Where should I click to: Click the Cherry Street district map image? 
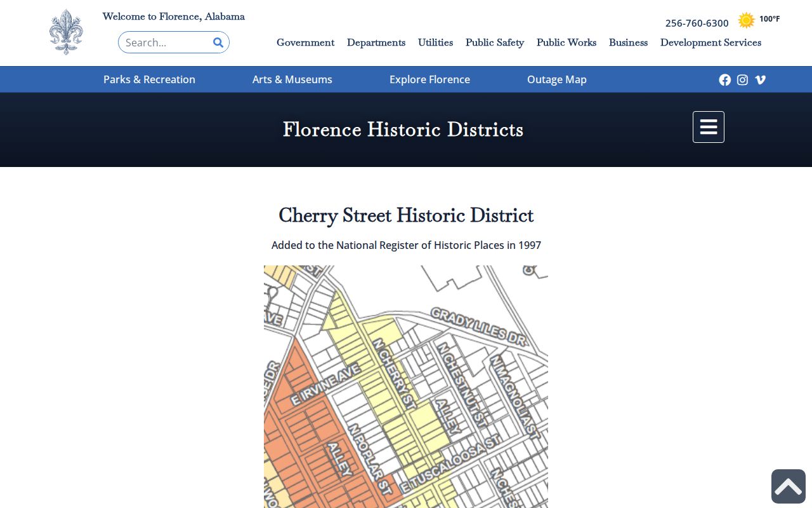(x=406, y=387)
